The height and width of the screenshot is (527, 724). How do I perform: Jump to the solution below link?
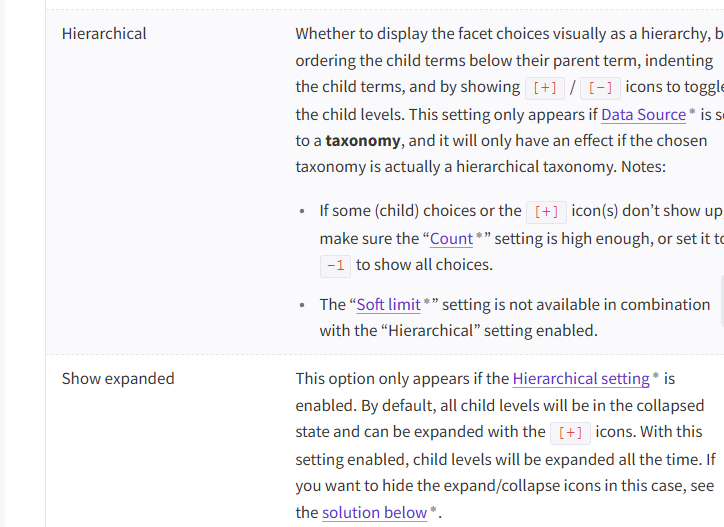coord(374,512)
